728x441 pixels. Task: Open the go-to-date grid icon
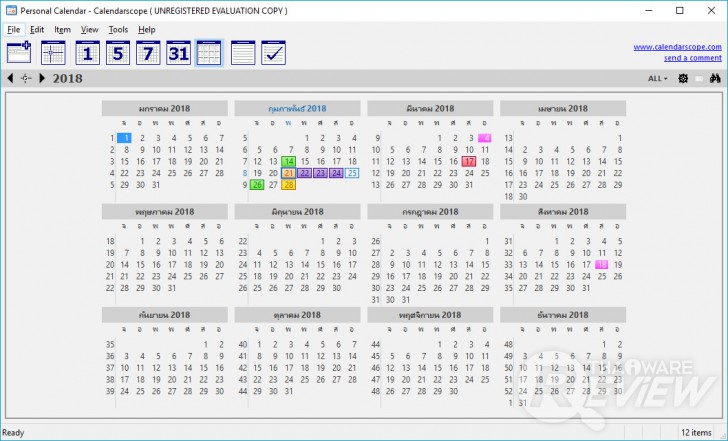point(53,52)
